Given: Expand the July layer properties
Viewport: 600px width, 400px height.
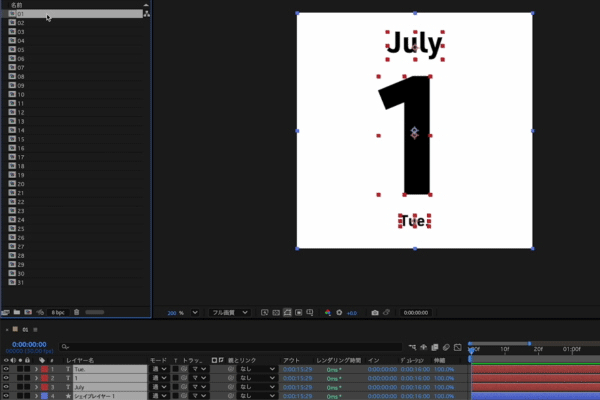Looking at the screenshot, I should pyautogui.click(x=36, y=387).
